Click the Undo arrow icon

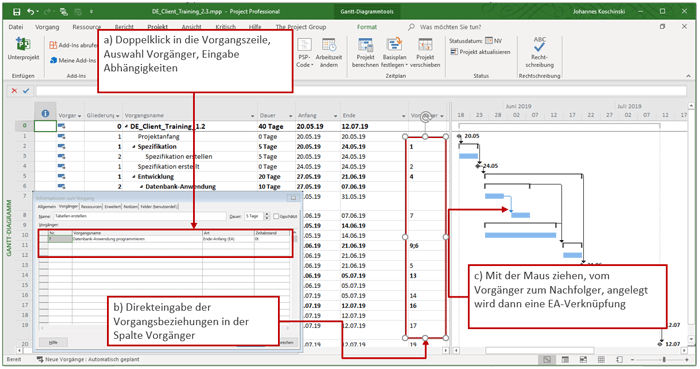point(30,12)
